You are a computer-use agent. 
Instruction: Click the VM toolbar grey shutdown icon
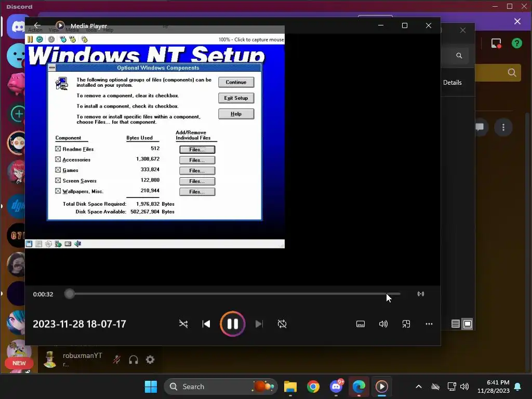tap(51, 39)
